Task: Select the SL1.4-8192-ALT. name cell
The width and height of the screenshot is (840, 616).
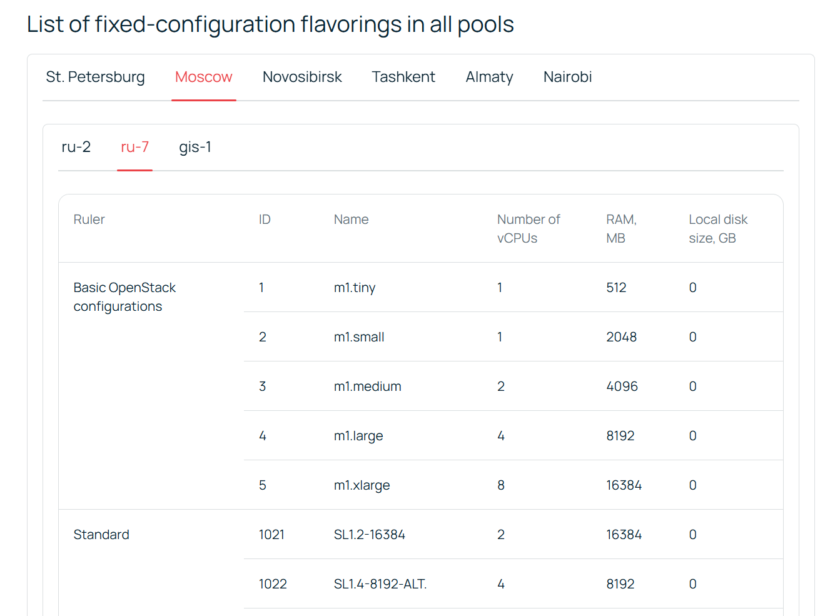Action: 380,584
